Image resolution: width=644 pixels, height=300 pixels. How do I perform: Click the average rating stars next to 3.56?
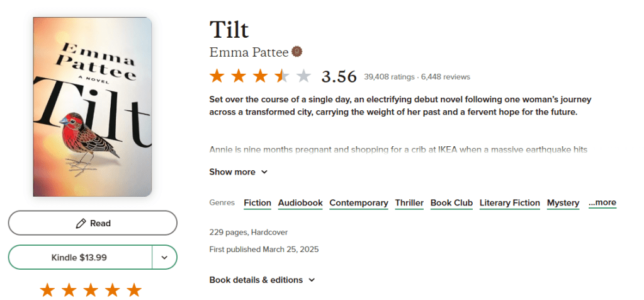[260, 76]
